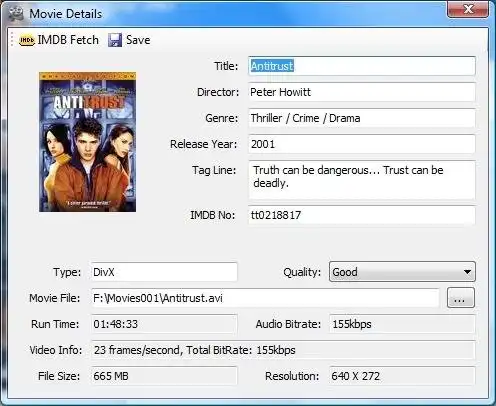
Task: Click the Resolution field 640 X 272
Action: (x=402, y=376)
